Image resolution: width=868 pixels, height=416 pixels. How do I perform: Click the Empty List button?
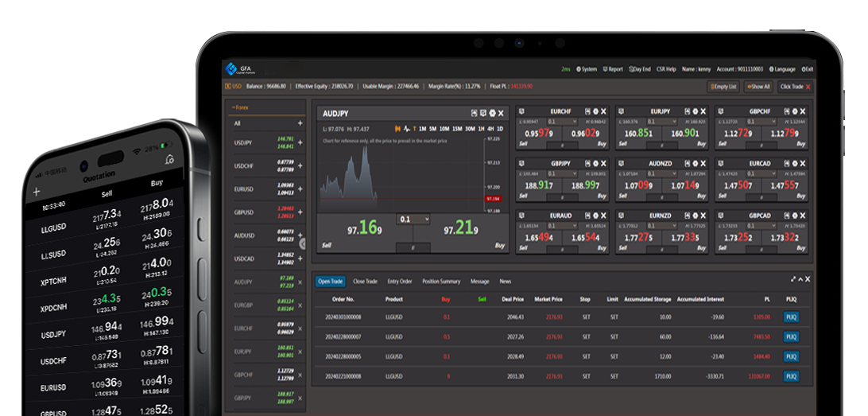point(723,87)
